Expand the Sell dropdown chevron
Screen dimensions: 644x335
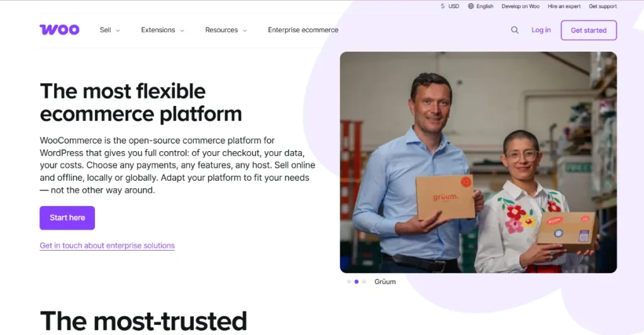118,30
